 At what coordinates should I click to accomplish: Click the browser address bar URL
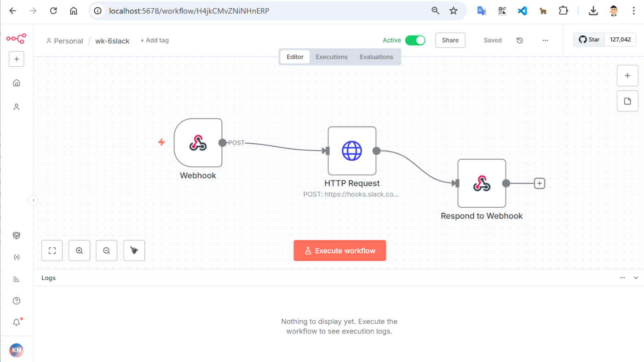pos(189,11)
